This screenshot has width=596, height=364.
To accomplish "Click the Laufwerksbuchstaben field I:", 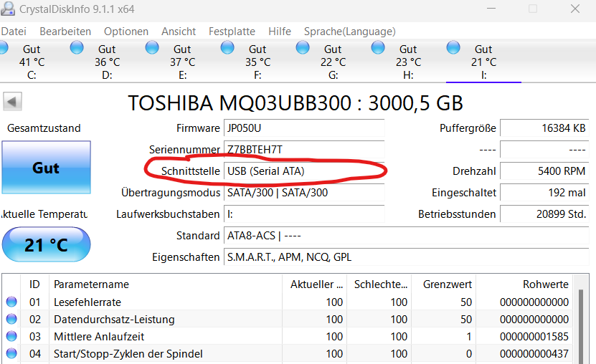I will [304, 214].
